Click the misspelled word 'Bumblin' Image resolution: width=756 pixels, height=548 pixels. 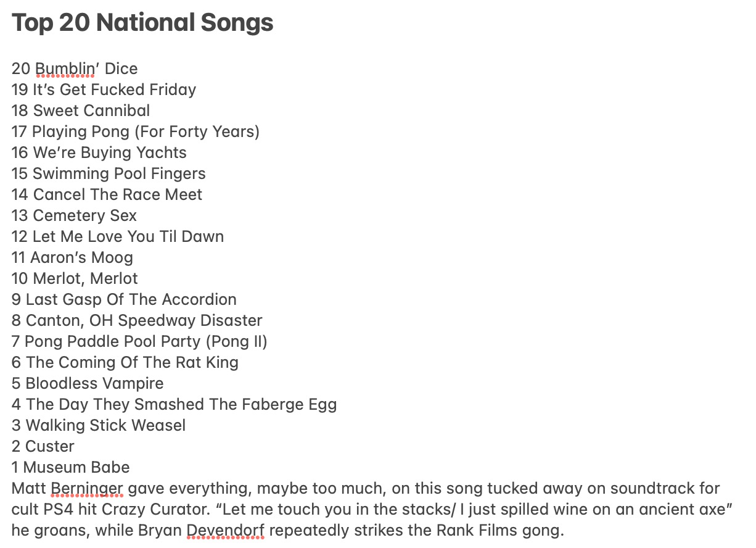pyautogui.click(x=65, y=68)
